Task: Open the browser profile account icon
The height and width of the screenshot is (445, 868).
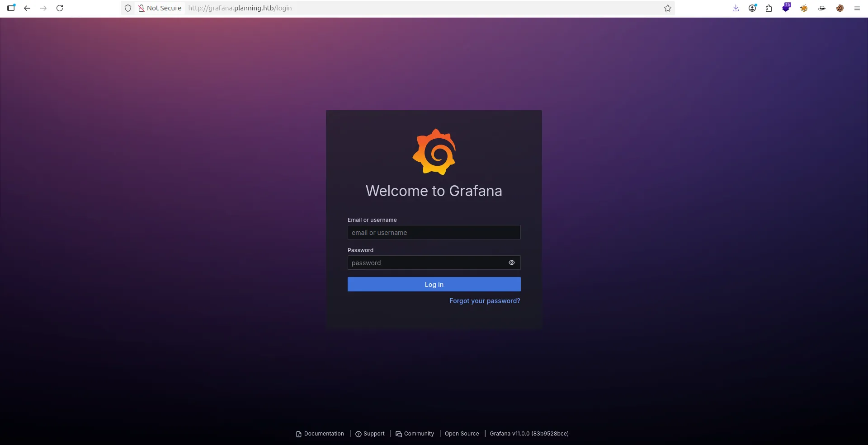Action: click(x=752, y=8)
